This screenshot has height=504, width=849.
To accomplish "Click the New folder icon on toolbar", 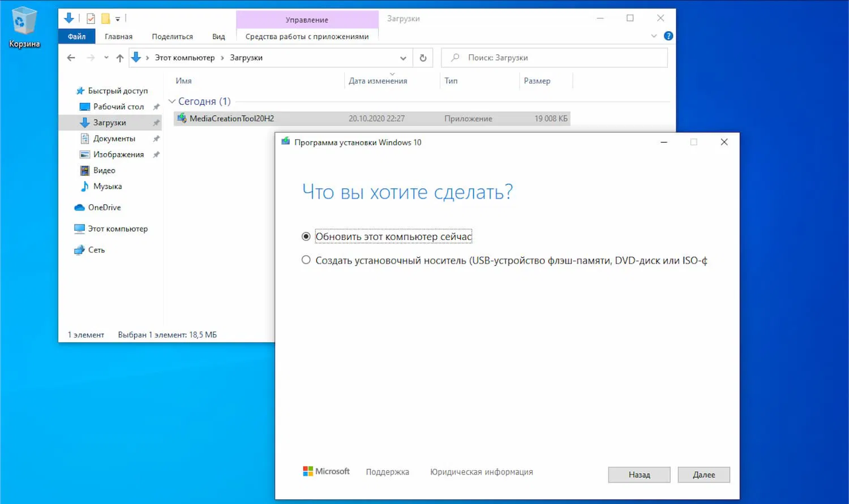I will pyautogui.click(x=106, y=18).
